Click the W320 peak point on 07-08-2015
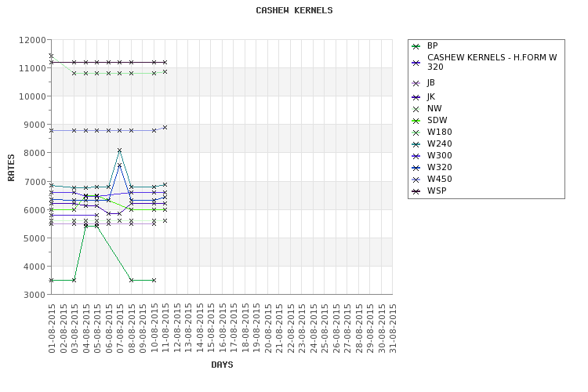Screen dimensions: 588x392 click(120, 165)
